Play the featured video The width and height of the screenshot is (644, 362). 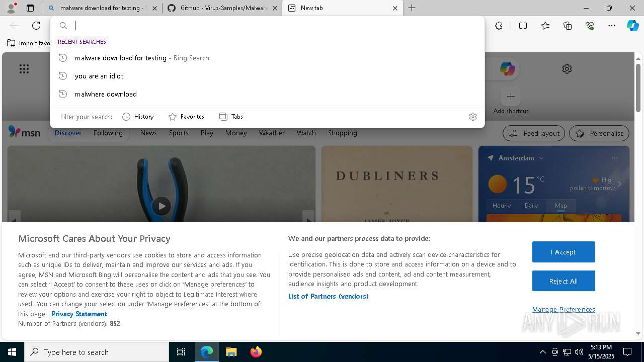(x=162, y=206)
